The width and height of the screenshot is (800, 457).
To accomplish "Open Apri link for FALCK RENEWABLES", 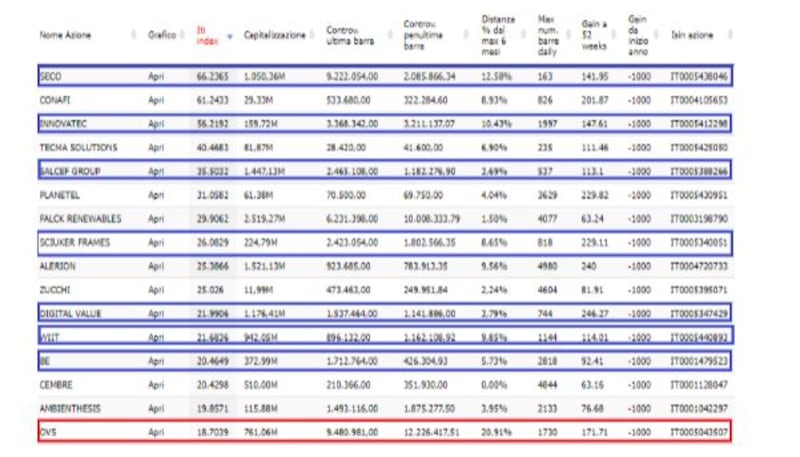I will [x=156, y=219].
